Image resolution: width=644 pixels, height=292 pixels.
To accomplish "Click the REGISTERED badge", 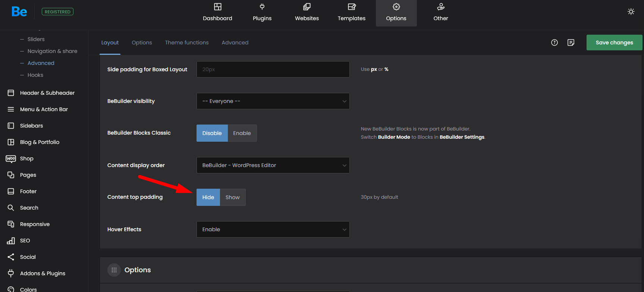I will 57,12.
